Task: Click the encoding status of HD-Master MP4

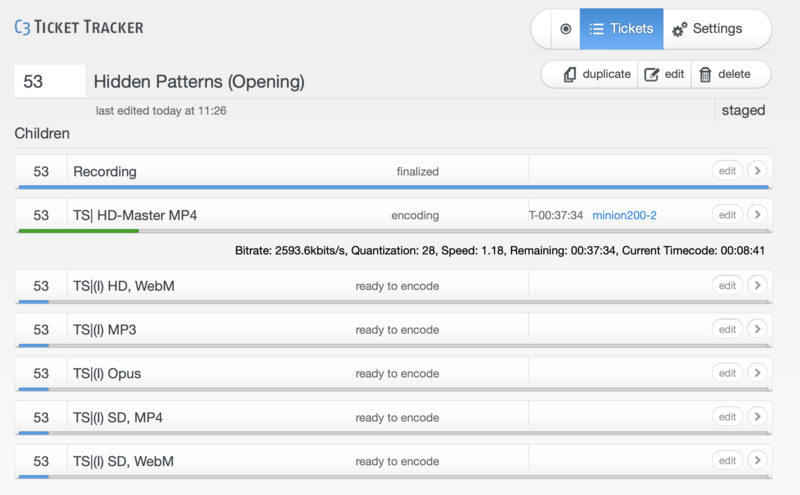Action: (415, 215)
